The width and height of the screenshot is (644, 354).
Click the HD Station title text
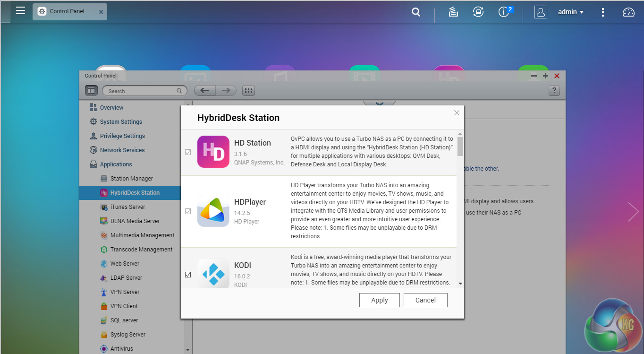253,143
